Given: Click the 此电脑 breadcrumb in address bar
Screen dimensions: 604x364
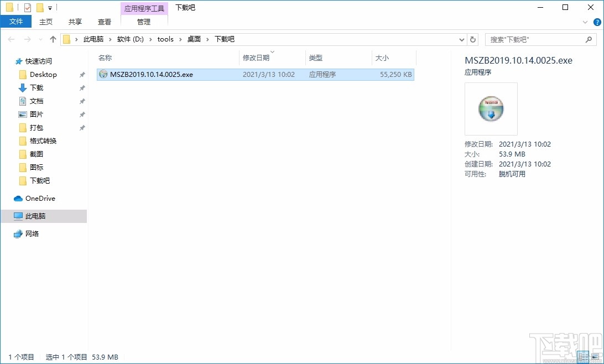Looking at the screenshot, I should (x=93, y=39).
